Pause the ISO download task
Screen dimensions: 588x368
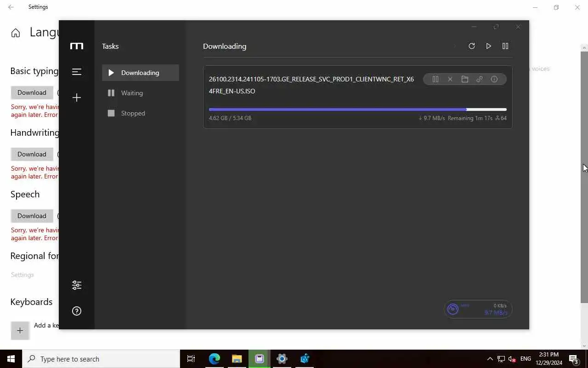pos(435,79)
